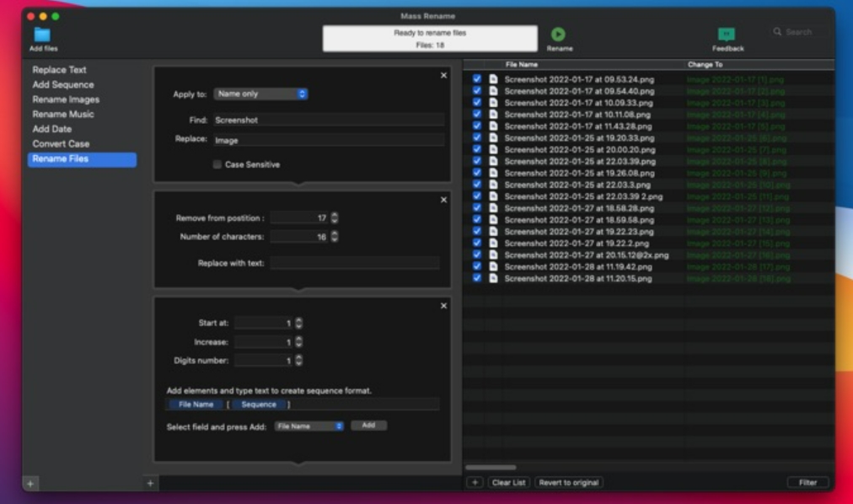Select row Screenshot 2022-01-17 at 10.11.08.png
Image resolution: width=853 pixels, height=504 pixels.
[648, 114]
